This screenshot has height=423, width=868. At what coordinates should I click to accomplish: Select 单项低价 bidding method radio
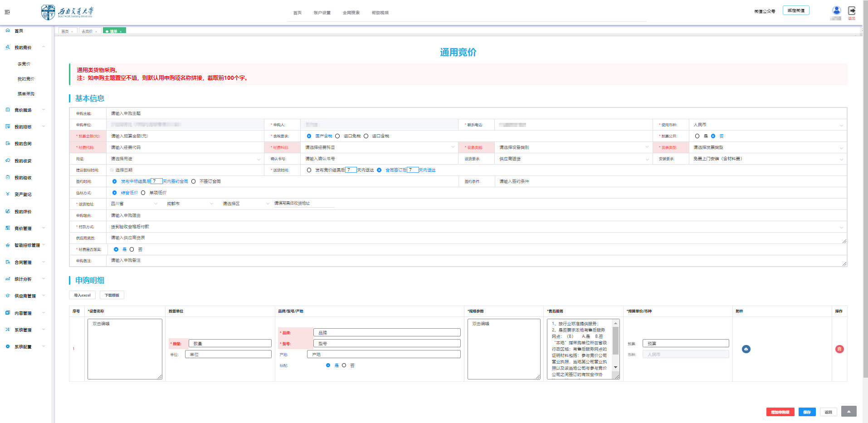(x=143, y=193)
